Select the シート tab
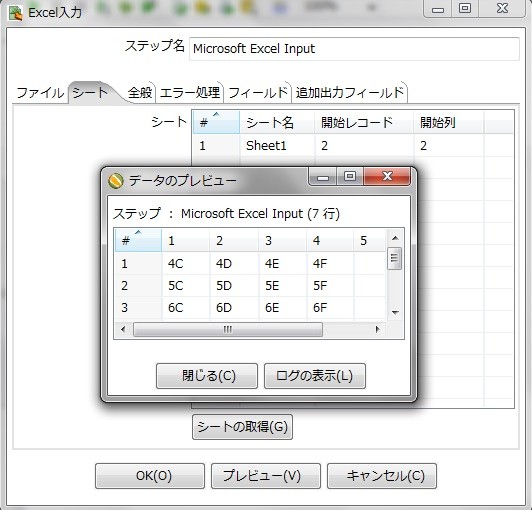The width and height of the screenshot is (532, 510). click(90, 92)
